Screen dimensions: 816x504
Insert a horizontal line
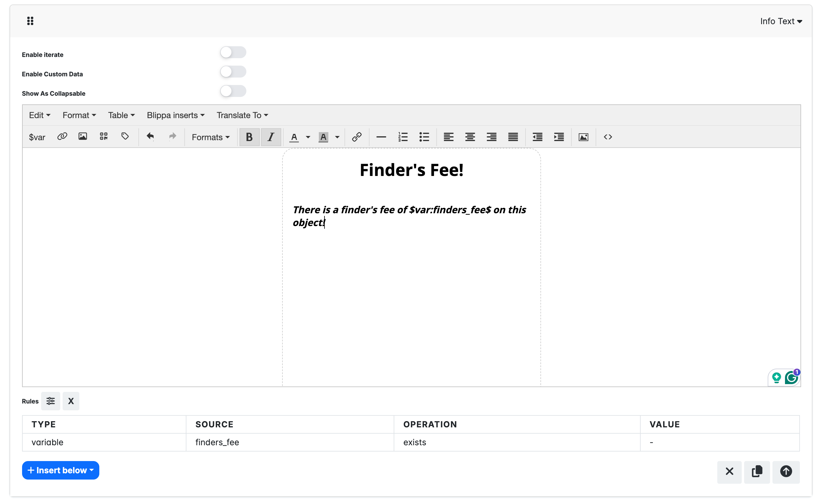click(381, 137)
